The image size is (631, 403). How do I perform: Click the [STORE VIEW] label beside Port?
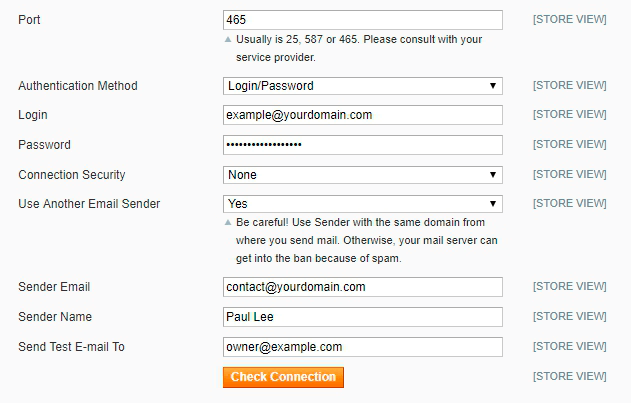tap(569, 20)
